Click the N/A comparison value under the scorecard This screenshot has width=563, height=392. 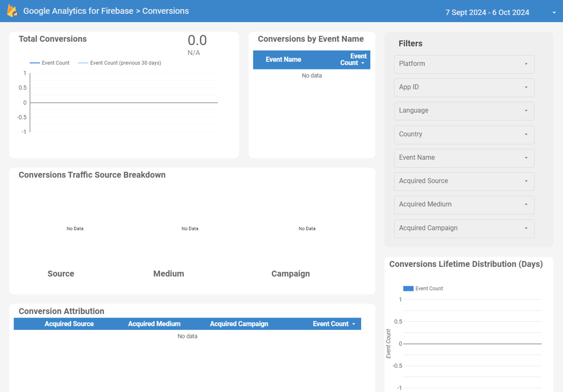(x=194, y=53)
